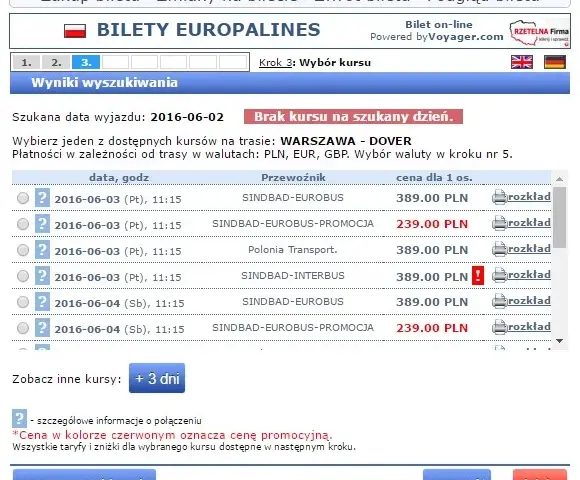Click red price '239.00 PLN' for 2016-06-04
Image resolution: width=580 pixels, height=480 pixels.
[x=432, y=328]
